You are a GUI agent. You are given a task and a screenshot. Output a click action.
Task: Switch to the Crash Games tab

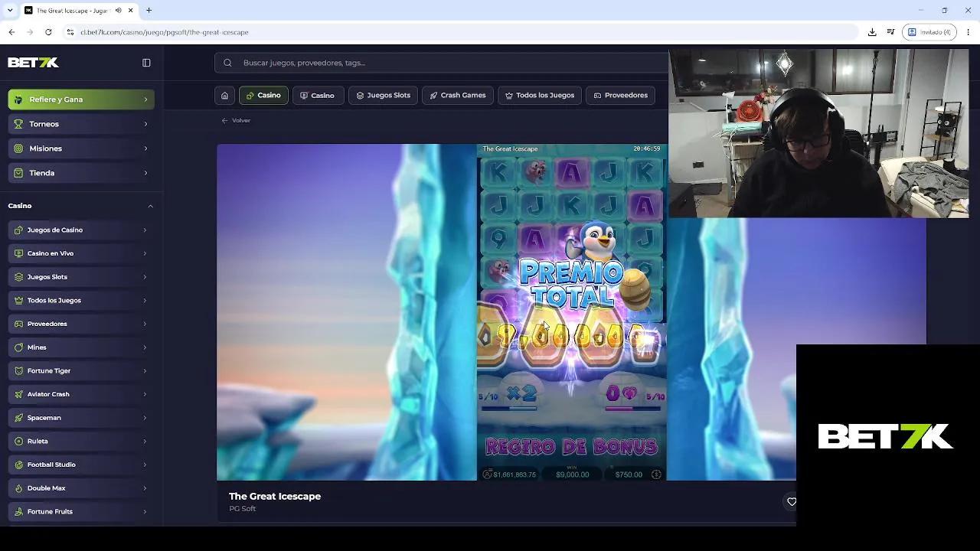click(x=458, y=96)
